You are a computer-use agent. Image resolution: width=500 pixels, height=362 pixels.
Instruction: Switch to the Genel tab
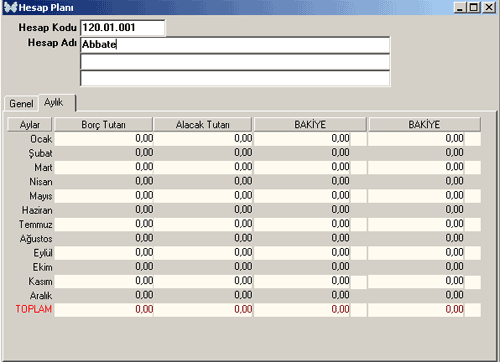pyautogui.click(x=21, y=104)
